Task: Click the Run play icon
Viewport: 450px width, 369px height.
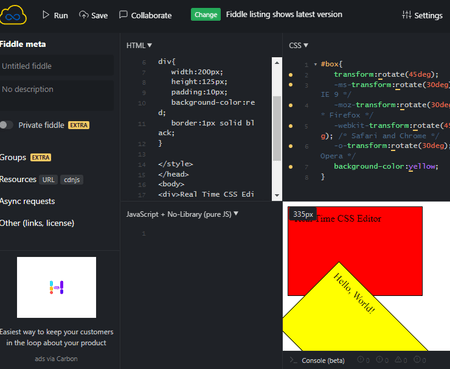Action: point(46,15)
